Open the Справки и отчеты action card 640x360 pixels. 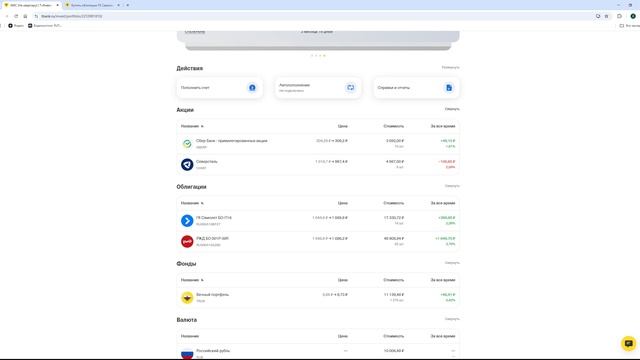(416, 88)
